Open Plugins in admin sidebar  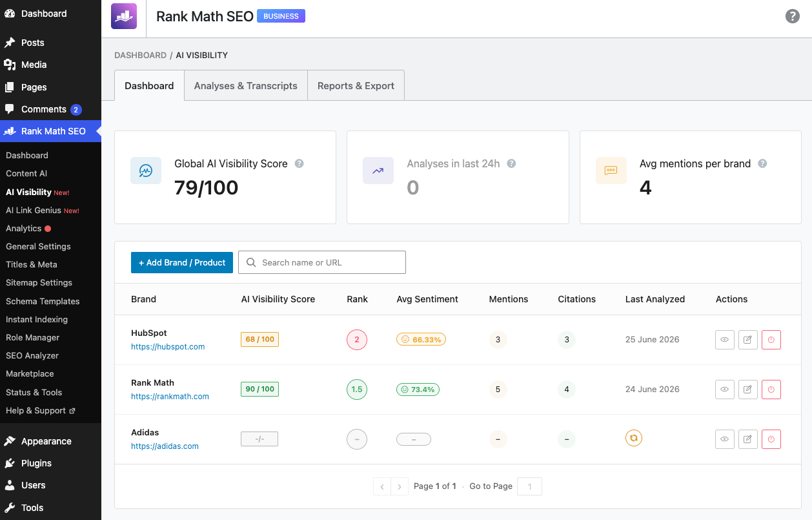point(50,463)
